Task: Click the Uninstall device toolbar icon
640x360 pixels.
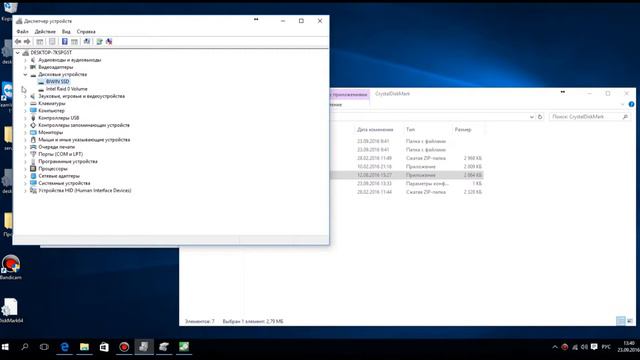Action: (109, 42)
